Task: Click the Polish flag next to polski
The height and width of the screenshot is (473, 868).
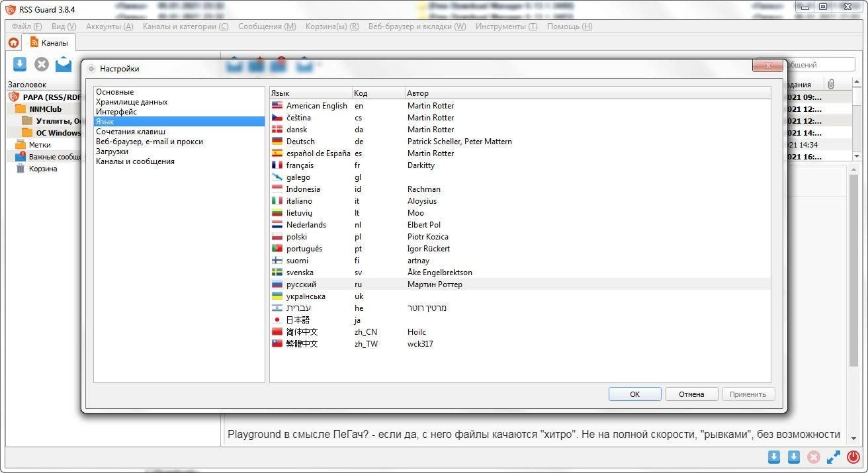Action: (x=277, y=237)
